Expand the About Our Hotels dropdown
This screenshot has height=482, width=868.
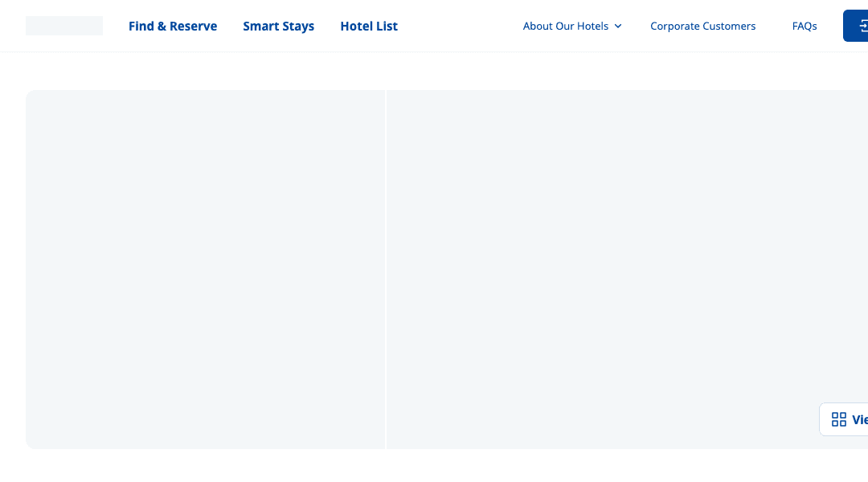point(572,26)
